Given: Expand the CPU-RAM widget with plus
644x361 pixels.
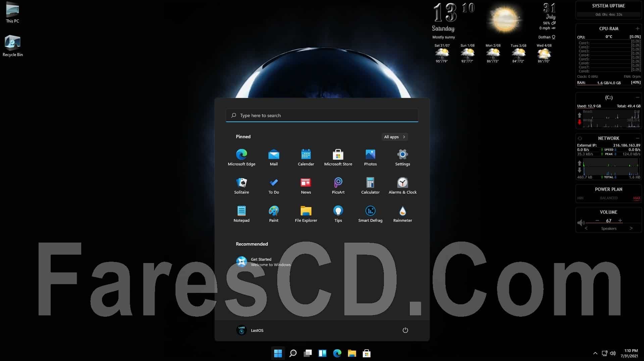Looking at the screenshot, I should 637,29.
